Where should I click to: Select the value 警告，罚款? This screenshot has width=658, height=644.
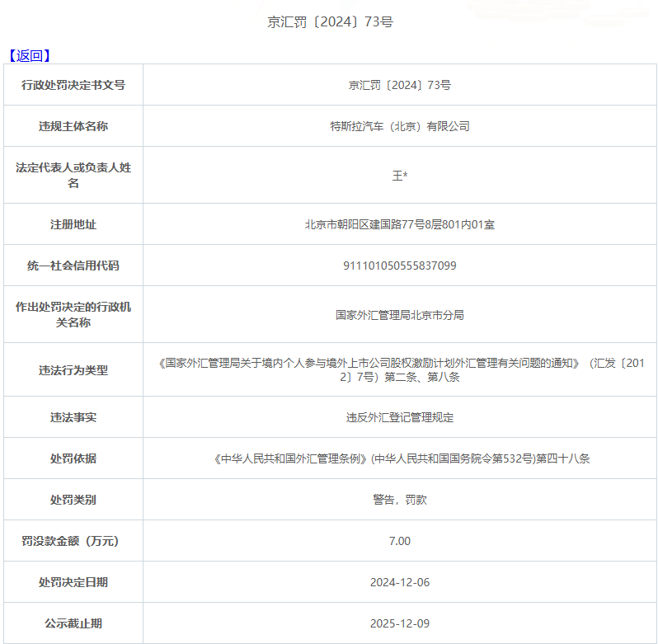[399, 500]
